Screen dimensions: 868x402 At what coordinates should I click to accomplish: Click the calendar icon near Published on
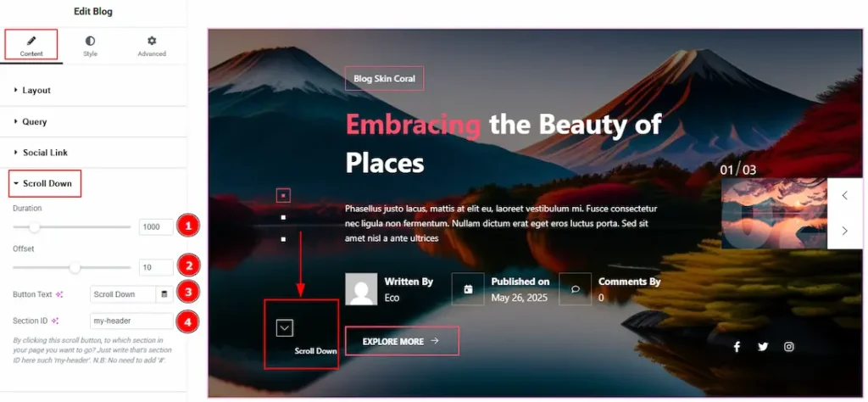click(468, 289)
